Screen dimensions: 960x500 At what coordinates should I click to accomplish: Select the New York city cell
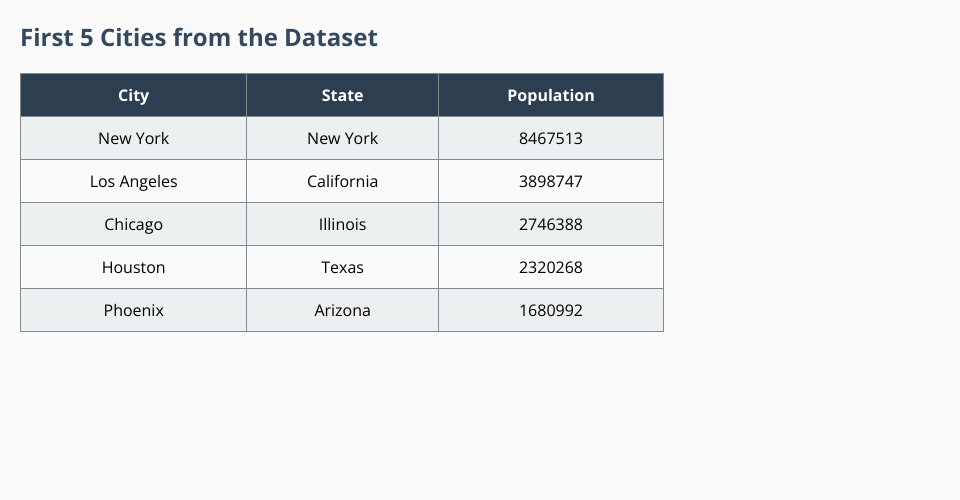coord(133,139)
